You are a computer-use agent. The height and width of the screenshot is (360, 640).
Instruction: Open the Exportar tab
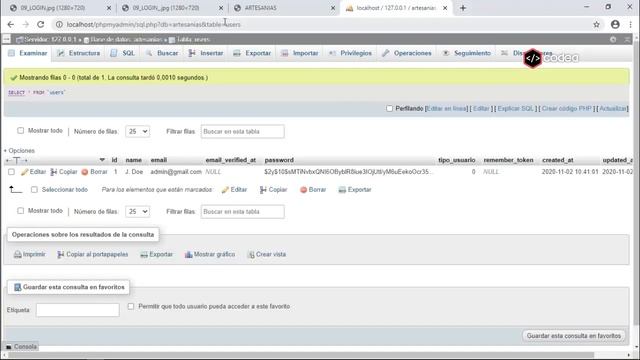(252, 53)
